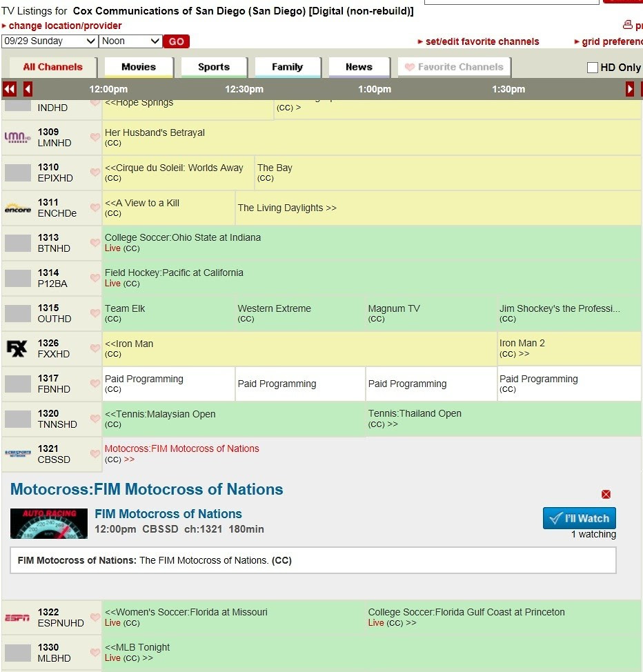Select College Soccer: Ohio State at Indiana

coord(183,237)
